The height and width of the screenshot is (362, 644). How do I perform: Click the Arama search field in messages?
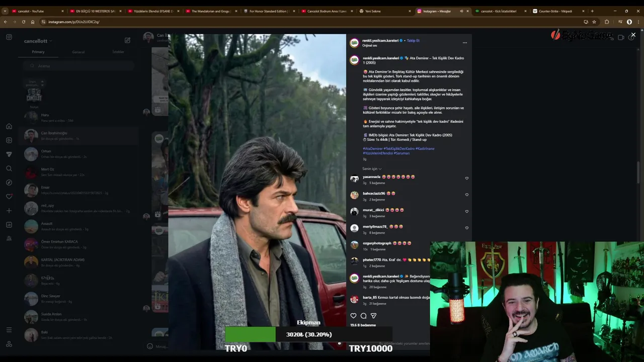click(78, 66)
